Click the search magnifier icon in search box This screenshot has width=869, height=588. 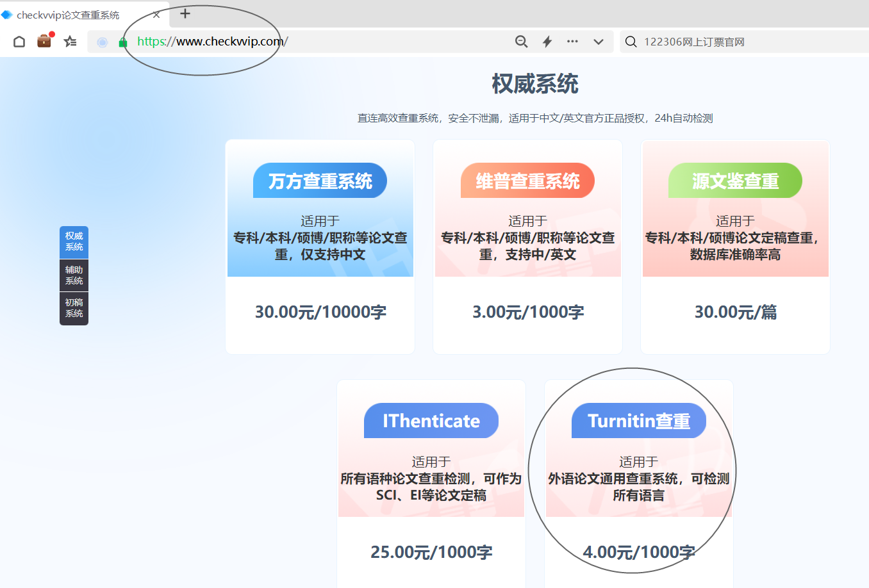pos(631,42)
